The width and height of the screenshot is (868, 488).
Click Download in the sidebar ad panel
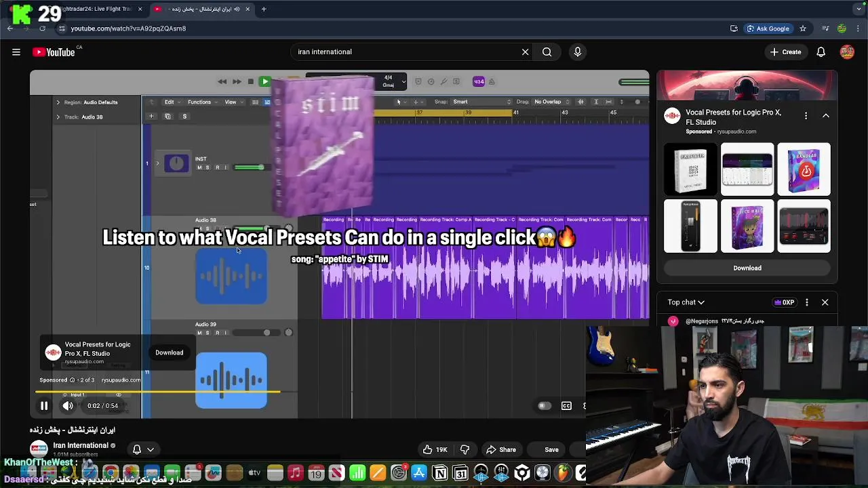tap(747, 268)
